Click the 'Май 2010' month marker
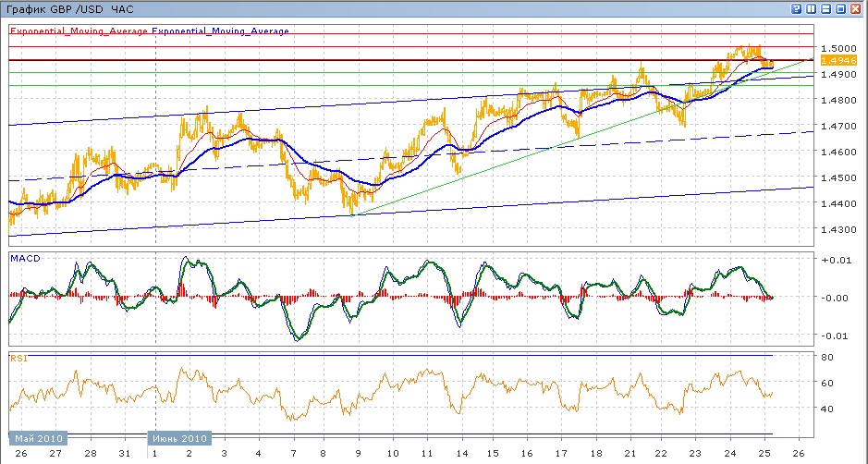 coord(39,438)
